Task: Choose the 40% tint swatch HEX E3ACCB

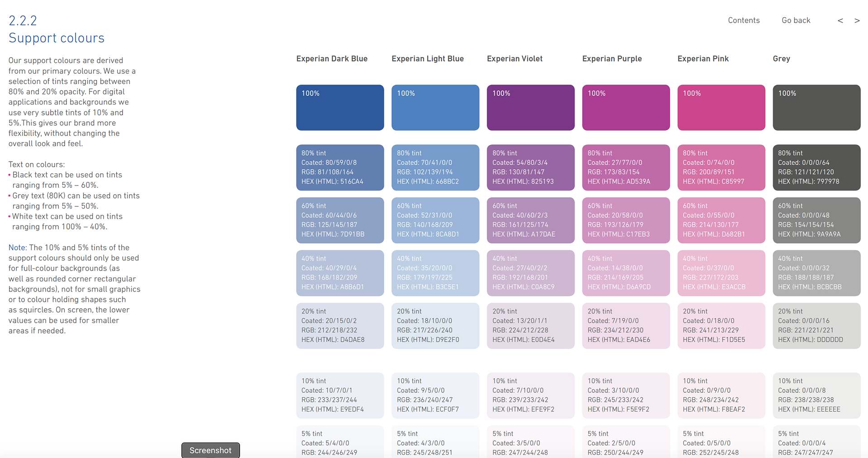Action: 722,273
